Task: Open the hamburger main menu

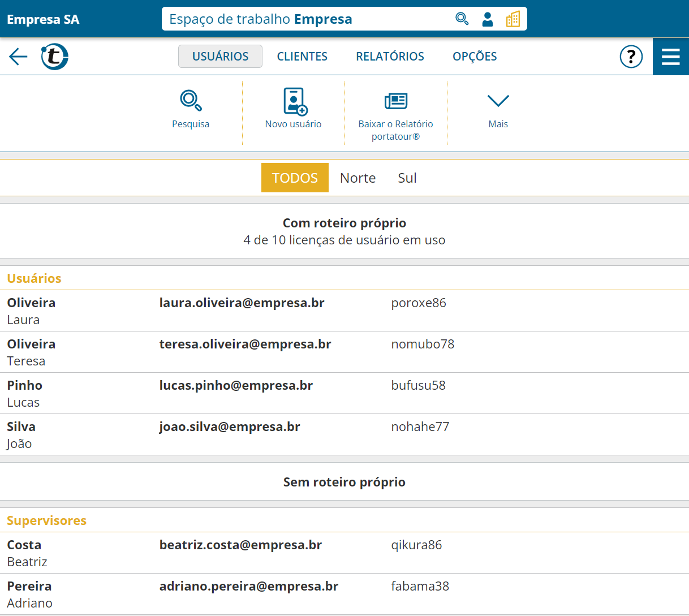Action: pyautogui.click(x=671, y=57)
